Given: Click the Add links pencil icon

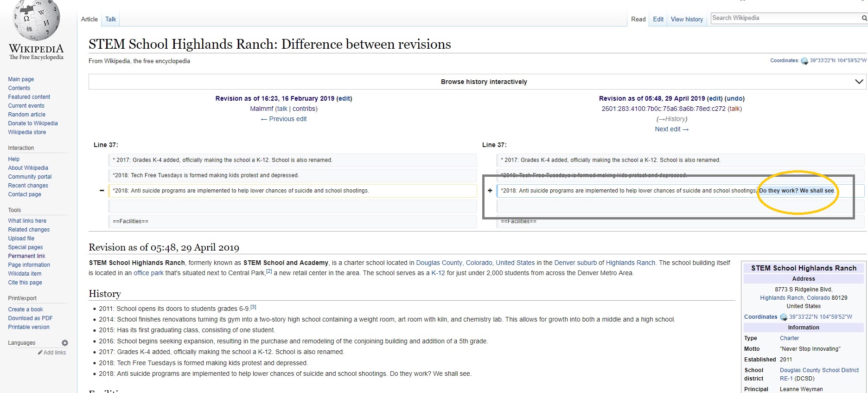Looking at the screenshot, I should pyautogui.click(x=40, y=353).
